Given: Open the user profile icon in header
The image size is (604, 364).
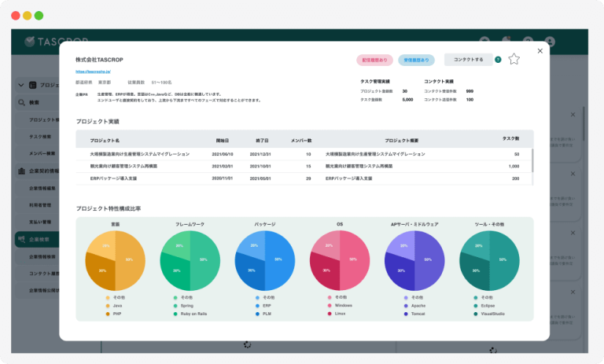Looking at the screenshot, I should [x=550, y=41].
